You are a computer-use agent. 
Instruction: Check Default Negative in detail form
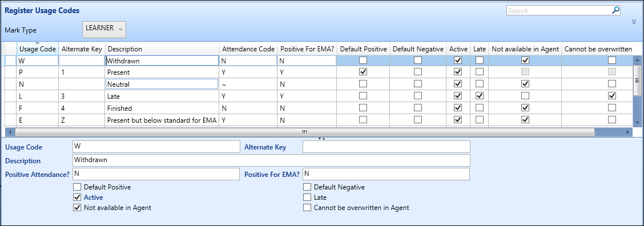click(307, 187)
